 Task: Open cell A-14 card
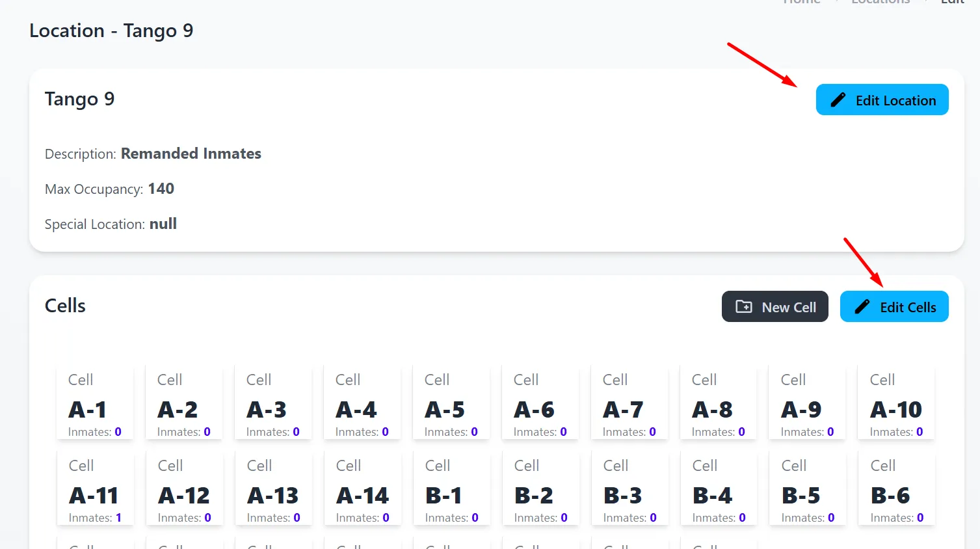362,489
